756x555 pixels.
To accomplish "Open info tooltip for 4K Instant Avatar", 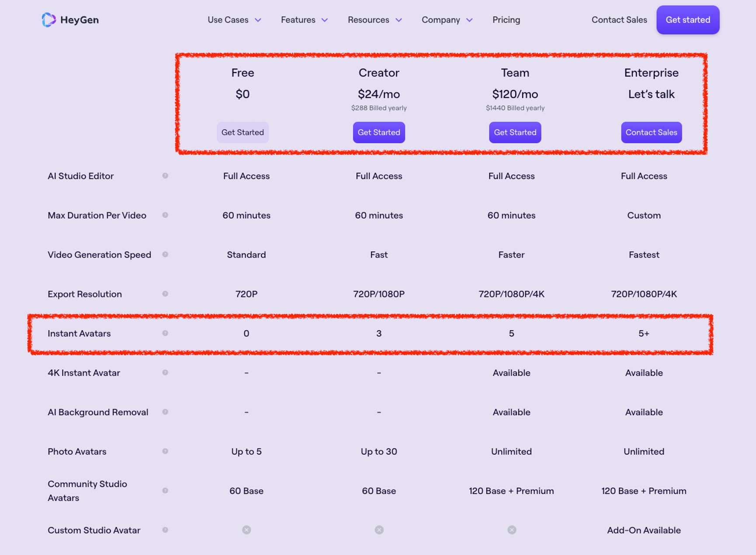I will tap(165, 372).
